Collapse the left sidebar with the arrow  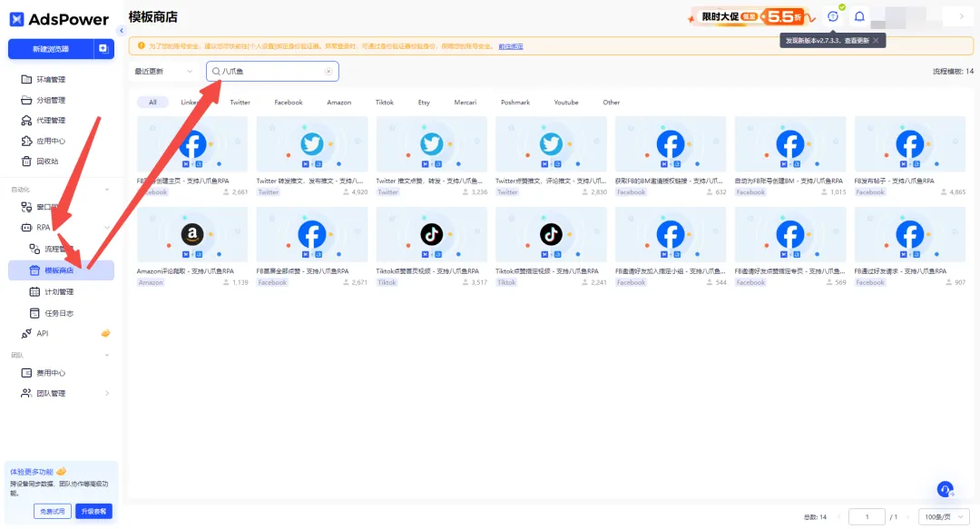pyautogui.click(x=122, y=31)
